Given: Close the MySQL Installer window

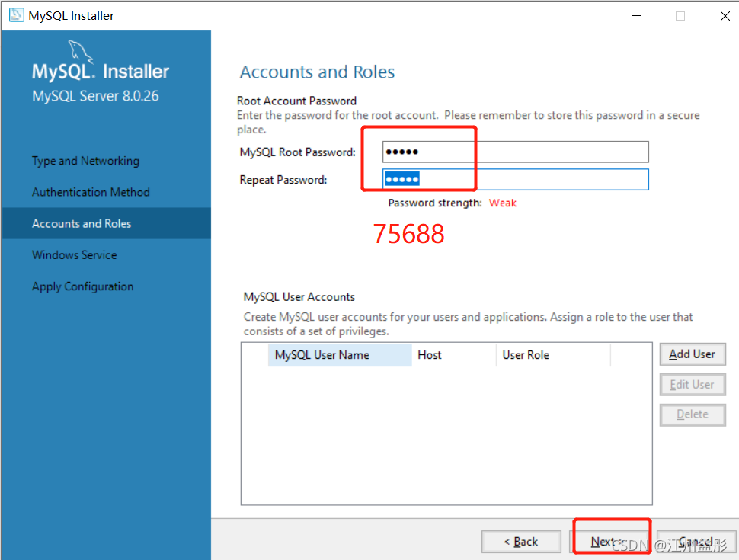Looking at the screenshot, I should 725,15.
